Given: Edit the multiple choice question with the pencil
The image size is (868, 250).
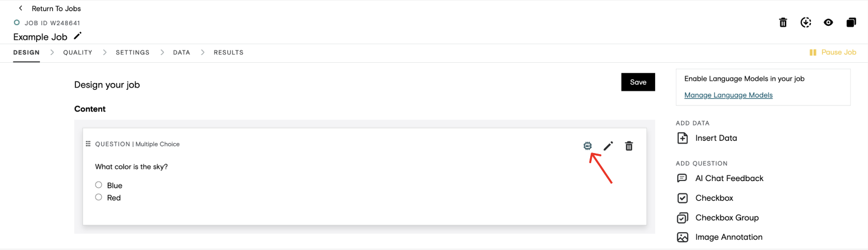Looking at the screenshot, I should [x=608, y=146].
